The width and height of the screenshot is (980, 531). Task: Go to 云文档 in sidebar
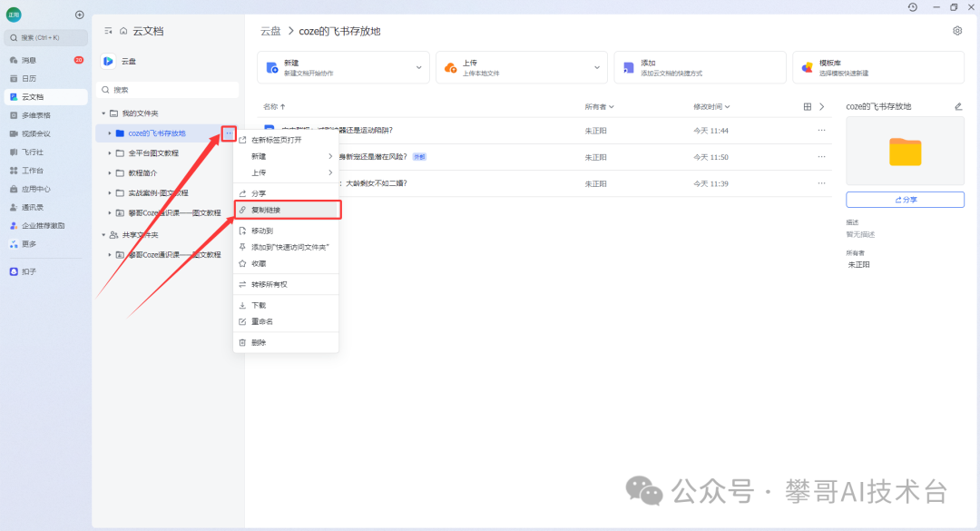click(x=45, y=97)
